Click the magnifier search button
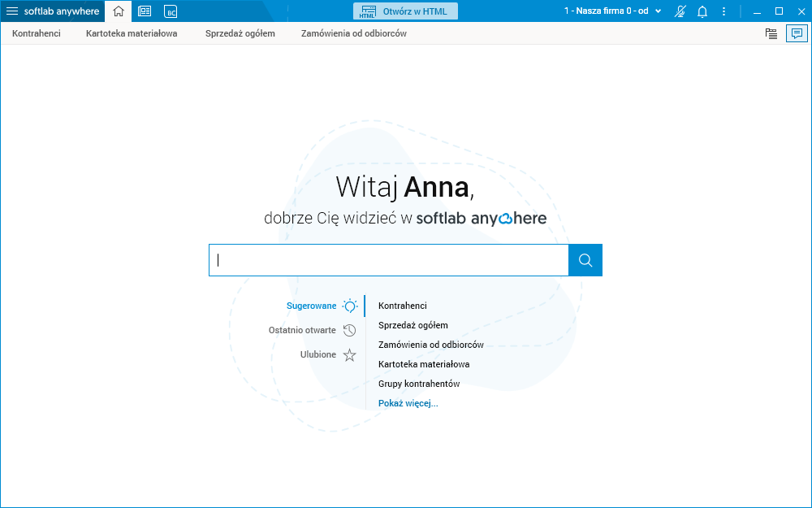Viewport: 812px width, 508px height. 585,260
